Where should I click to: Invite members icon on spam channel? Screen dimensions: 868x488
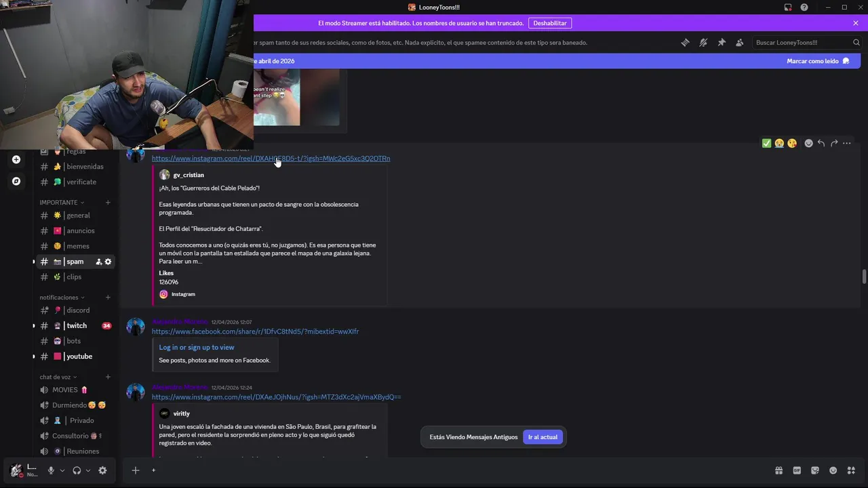pos(98,262)
